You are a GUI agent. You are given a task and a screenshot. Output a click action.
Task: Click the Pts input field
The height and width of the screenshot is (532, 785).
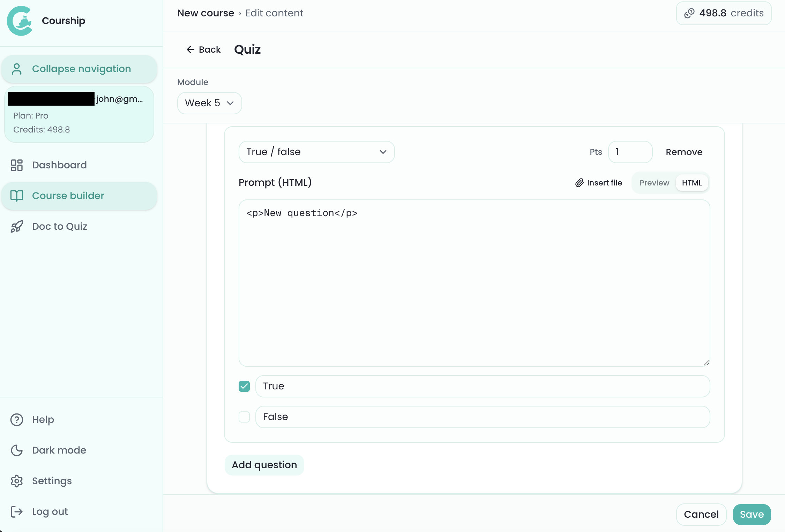630,152
